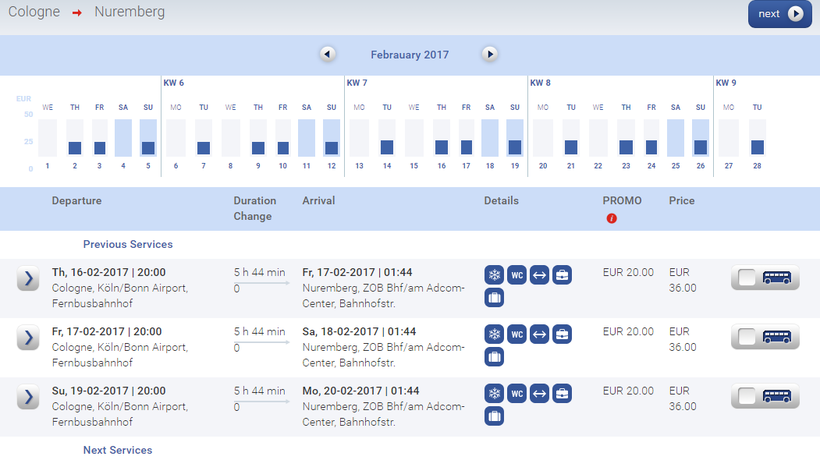Select the price bar for day 14

387,147
